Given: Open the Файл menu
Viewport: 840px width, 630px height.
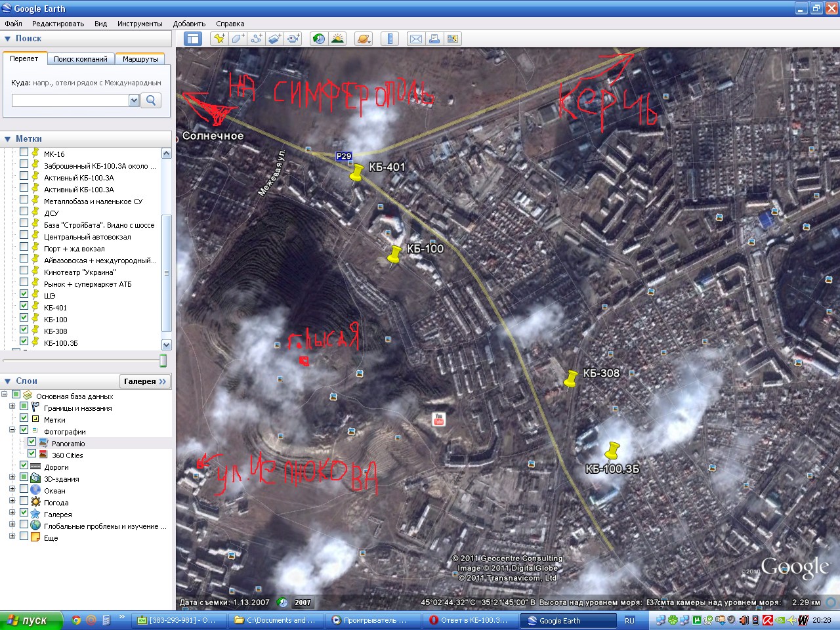Looking at the screenshot, I should click(13, 24).
